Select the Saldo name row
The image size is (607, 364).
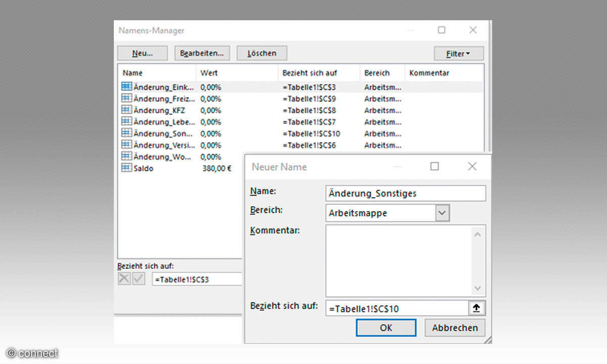(181, 168)
